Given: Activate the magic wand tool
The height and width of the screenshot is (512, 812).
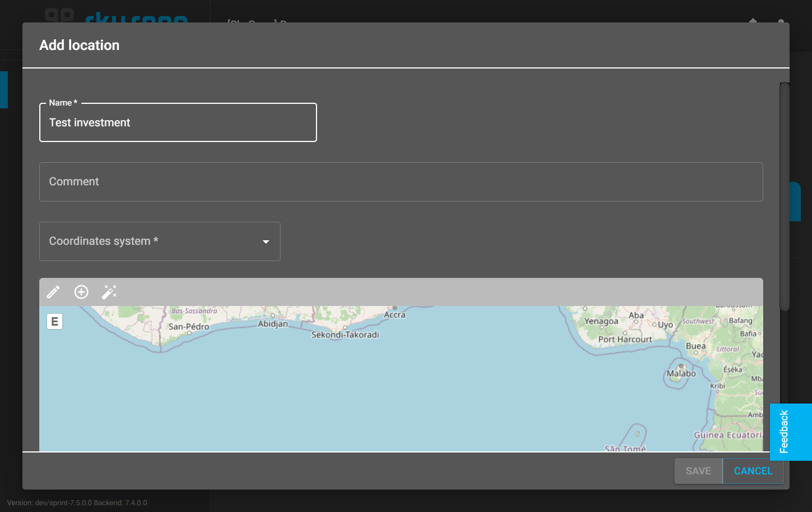Looking at the screenshot, I should [109, 292].
